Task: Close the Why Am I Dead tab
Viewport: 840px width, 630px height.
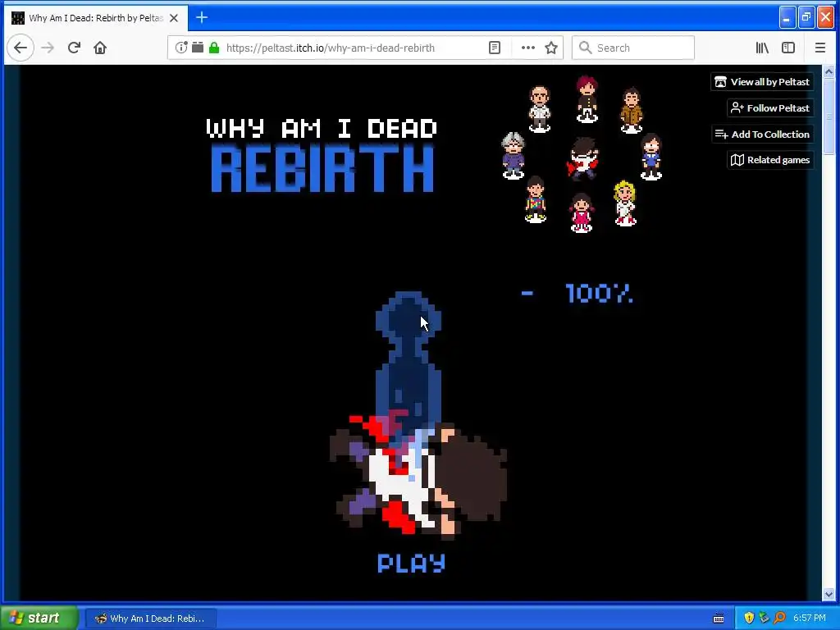Action: pyautogui.click(x=174, y=18)
